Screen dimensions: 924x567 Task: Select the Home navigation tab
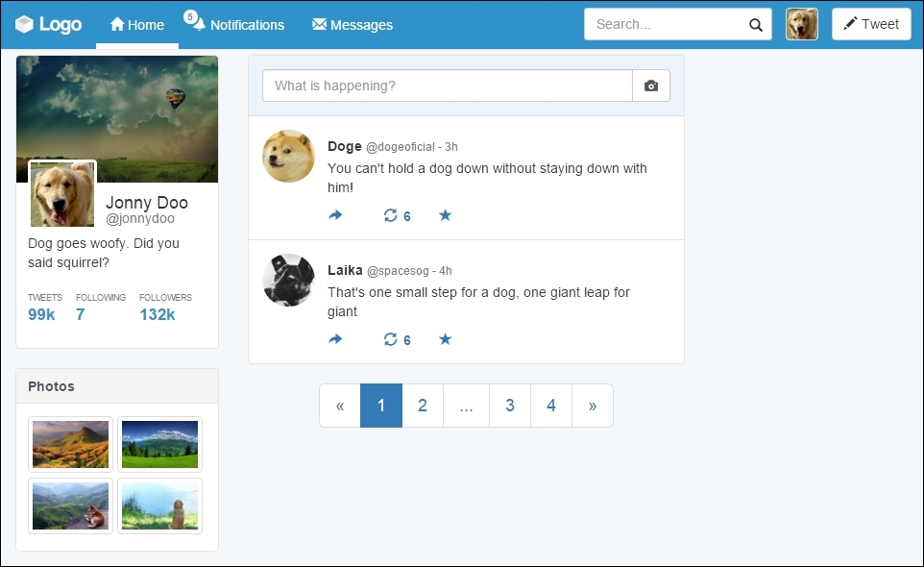pos(136,25)
